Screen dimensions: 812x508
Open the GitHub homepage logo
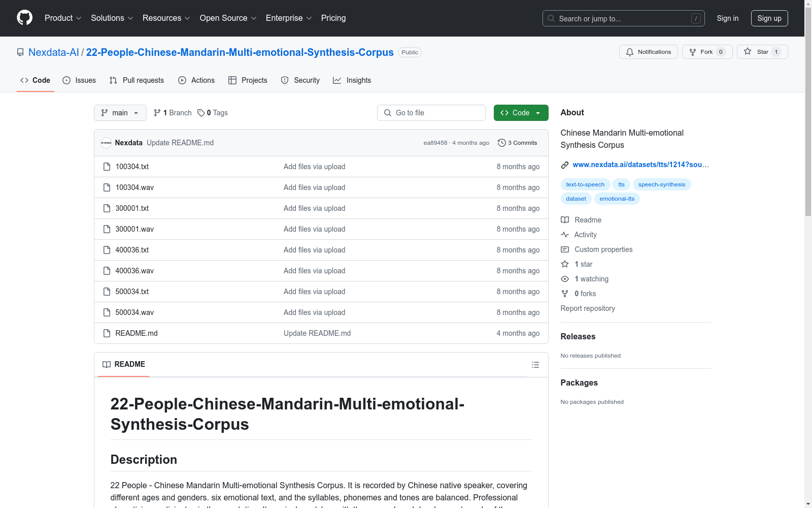click(x=24, y=18)
